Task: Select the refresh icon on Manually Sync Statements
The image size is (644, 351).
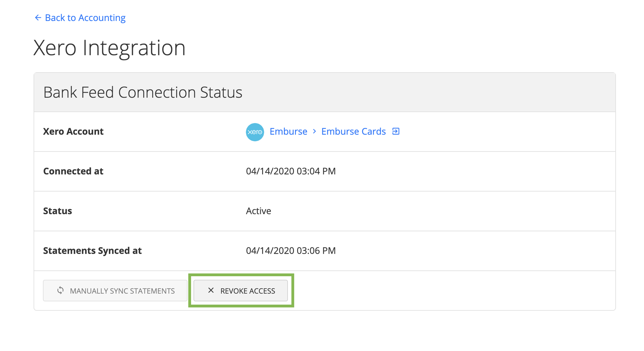Action: pos(60,290)
